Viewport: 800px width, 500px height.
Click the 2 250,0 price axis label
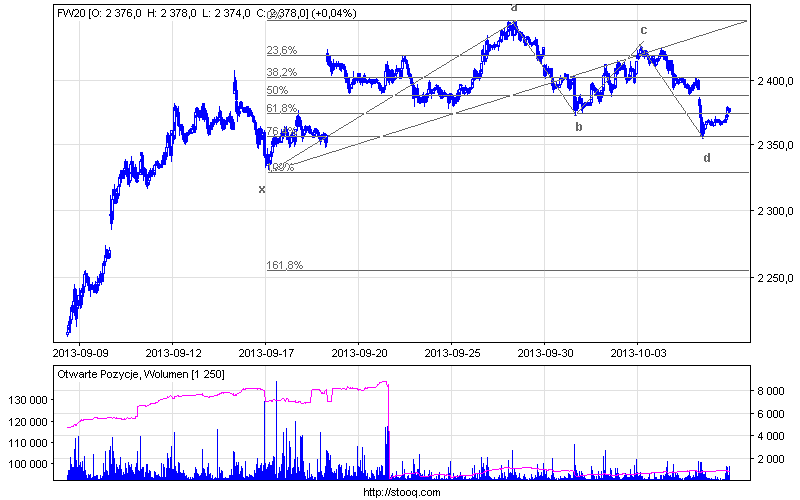pyautogui.click(x=775, y=278)
